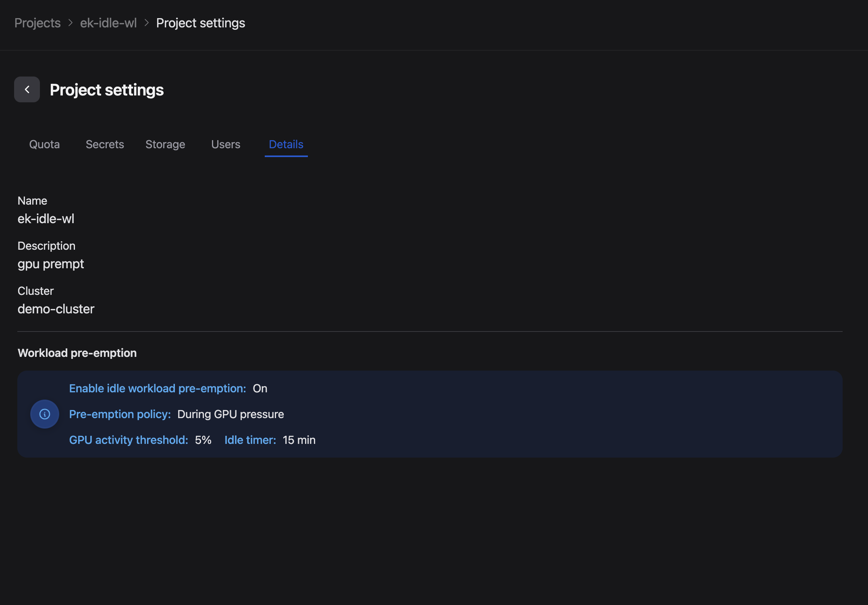Click Enable idle workload pre-emption label
This screenshot has width=868, height=605.
[158, 388]
